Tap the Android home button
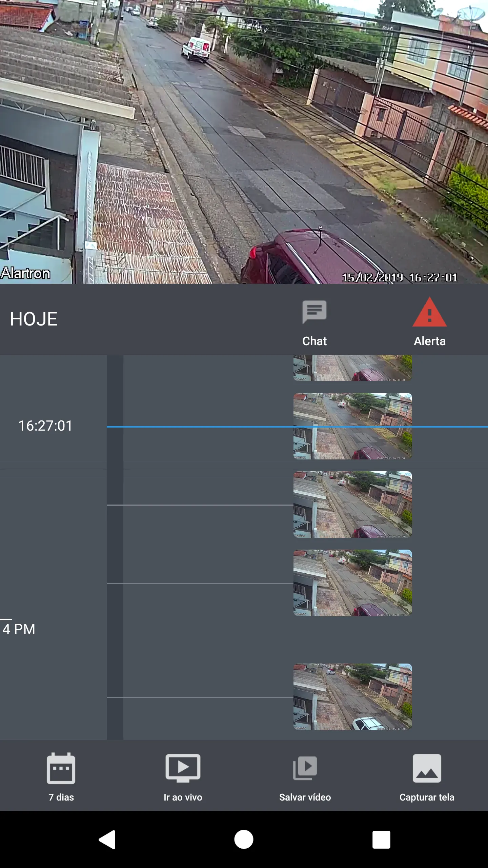This screenshot has width=488, height=868. tap(244, 840)
